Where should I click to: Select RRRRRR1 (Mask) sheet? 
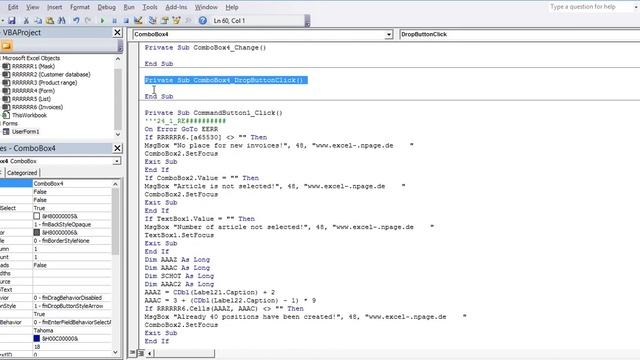pos(33,66)
